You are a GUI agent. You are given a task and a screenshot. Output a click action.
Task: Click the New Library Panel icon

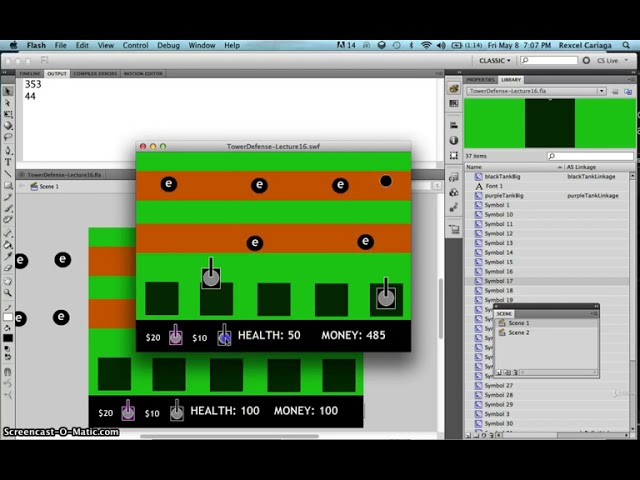(628, 91)
